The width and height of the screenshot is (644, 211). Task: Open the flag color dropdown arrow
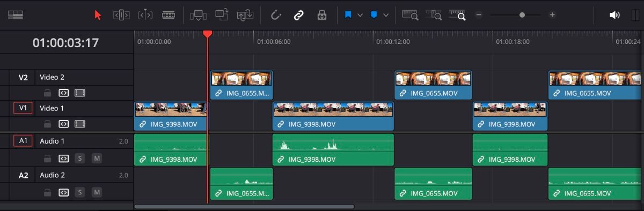pyautogui.click(x=360, y=15)
